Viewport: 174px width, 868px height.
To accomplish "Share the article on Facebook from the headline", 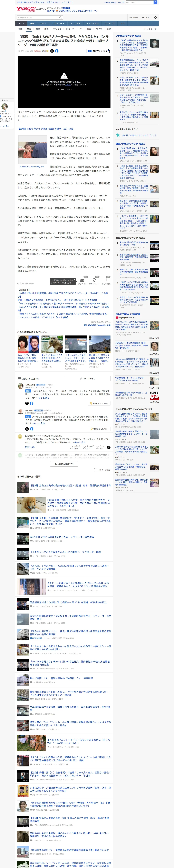I will pyautogui.click(x=56, y=51).
